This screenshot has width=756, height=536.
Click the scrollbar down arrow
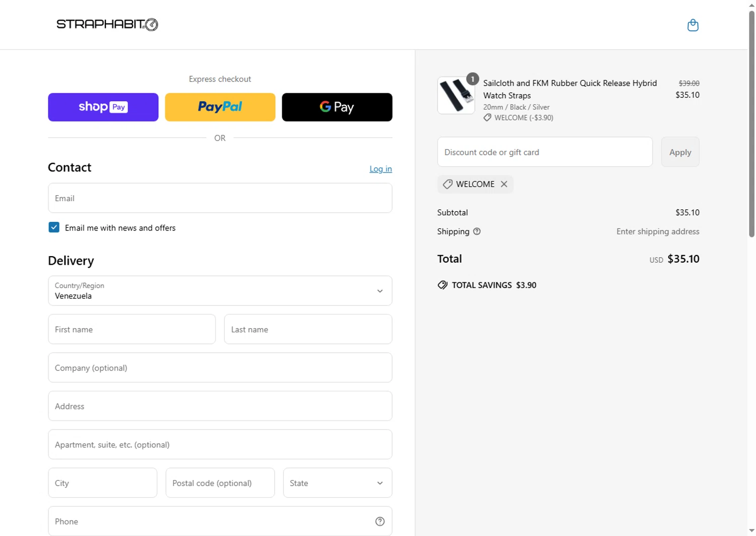click(751, 531)
